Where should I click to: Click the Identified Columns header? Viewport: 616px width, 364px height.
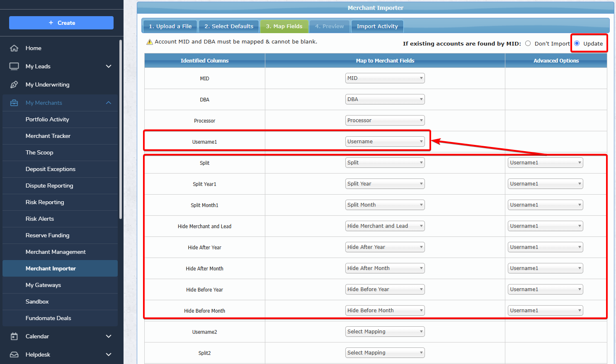pyautogui.click(x=205, y=60)
